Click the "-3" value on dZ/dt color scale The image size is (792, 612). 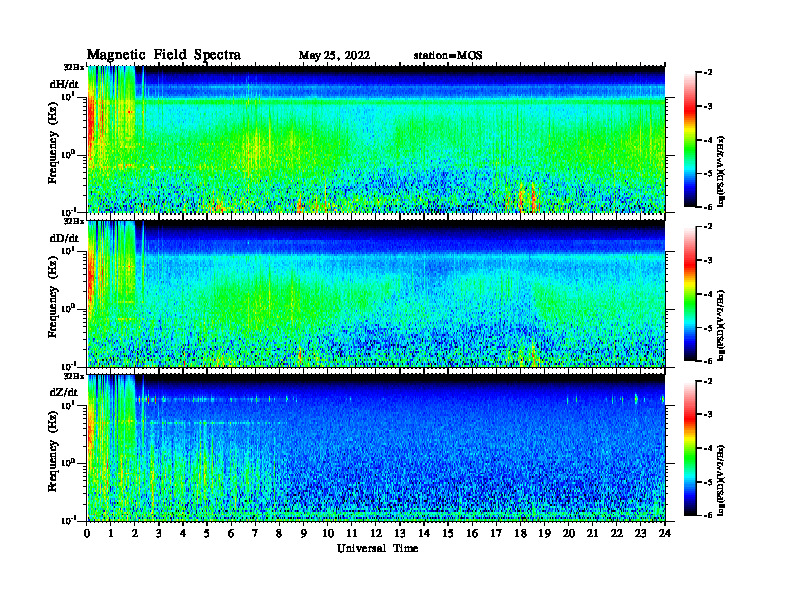707,415
